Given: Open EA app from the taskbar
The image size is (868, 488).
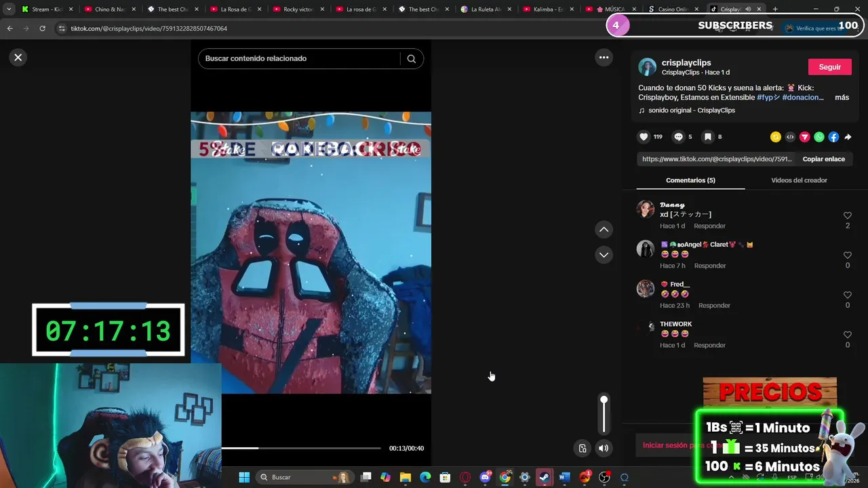Looking at the screenshot, I should (x=585, y=477).
